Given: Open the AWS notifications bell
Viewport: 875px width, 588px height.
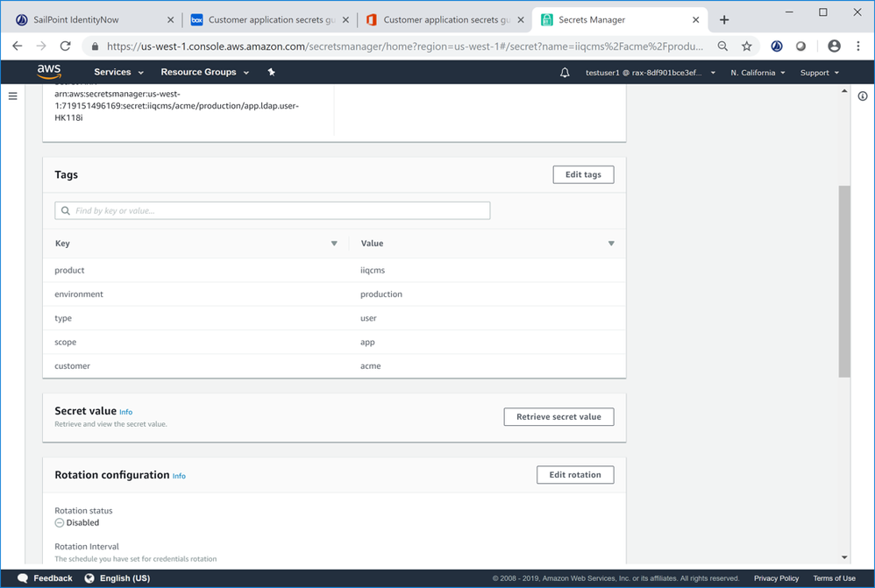Looking at the screenshot, I should 565,73.
